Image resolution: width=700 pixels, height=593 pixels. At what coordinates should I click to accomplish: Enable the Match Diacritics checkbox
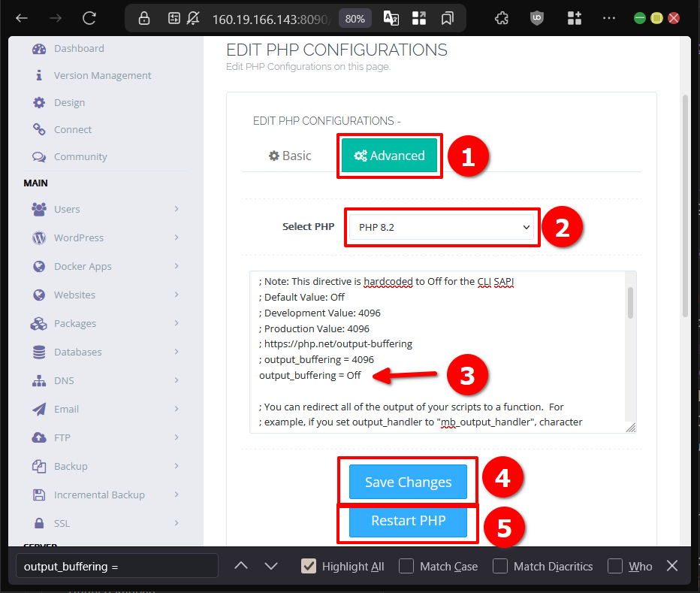(499, 566)
